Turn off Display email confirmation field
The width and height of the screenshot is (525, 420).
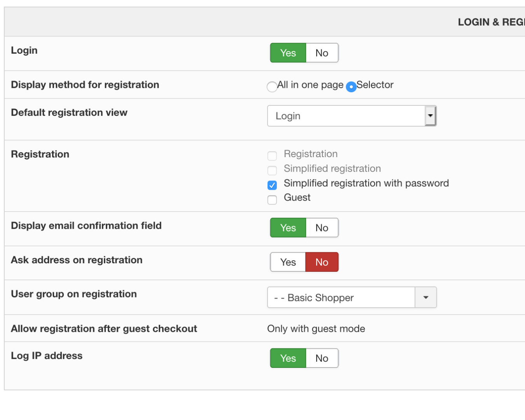click(x=322, y=228)
